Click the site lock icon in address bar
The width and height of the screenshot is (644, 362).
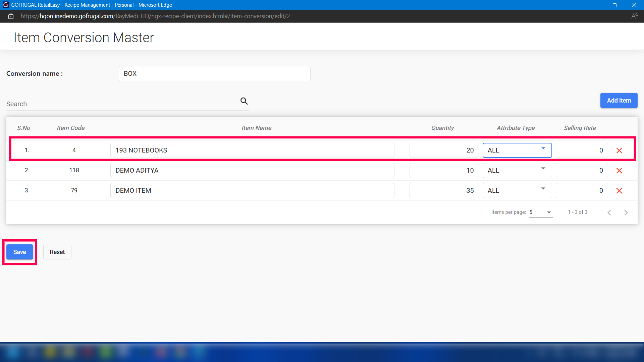tap(11, 16)
